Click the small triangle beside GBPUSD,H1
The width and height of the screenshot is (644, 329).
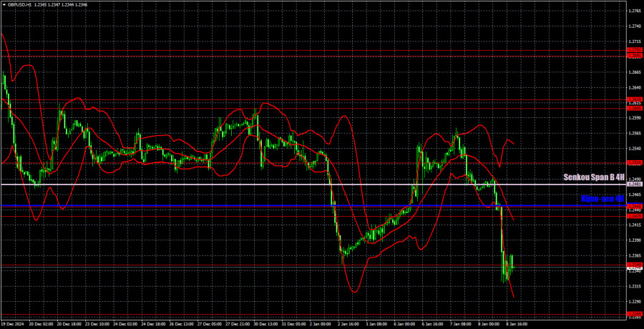tap(4, 4)
